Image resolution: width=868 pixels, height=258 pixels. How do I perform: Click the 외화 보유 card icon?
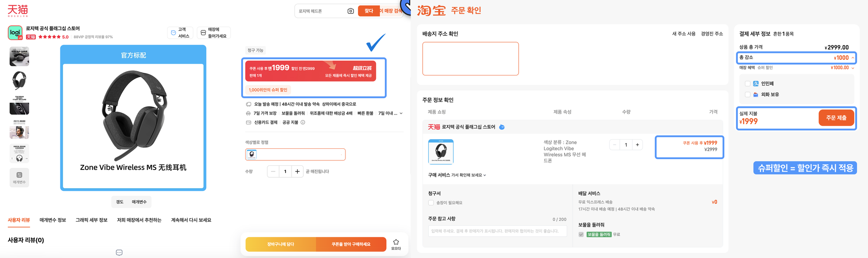[756, 95]
